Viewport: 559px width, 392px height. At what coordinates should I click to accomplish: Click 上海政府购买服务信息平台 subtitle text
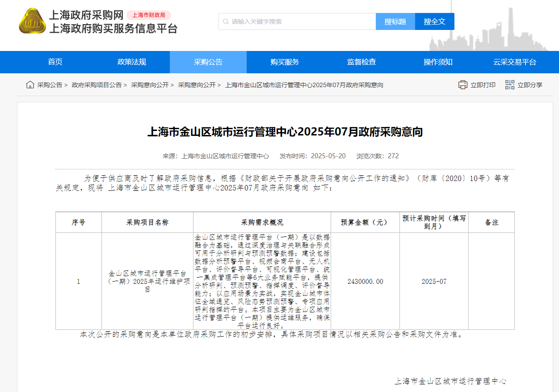click(113, 29)
